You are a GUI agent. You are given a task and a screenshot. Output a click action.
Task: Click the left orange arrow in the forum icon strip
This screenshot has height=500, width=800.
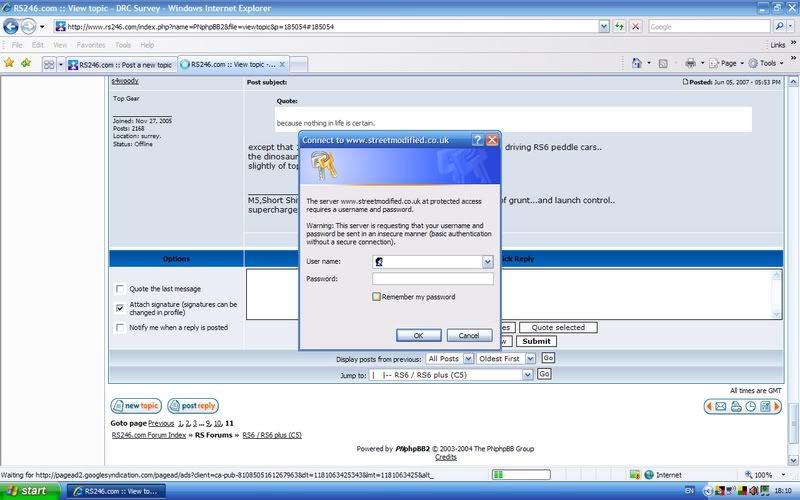(709, 406)
